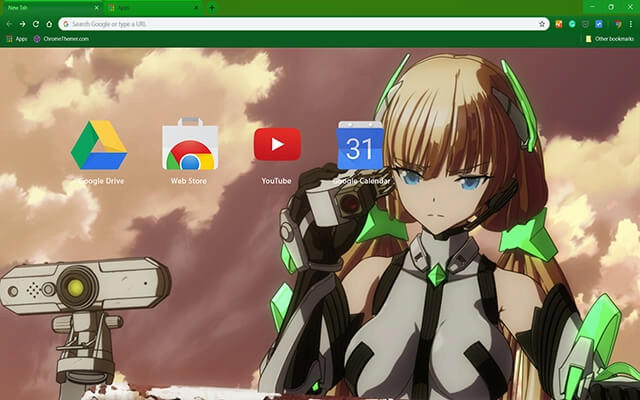
Task: Open the dark shield extension icon
Action: pos(585,24)
